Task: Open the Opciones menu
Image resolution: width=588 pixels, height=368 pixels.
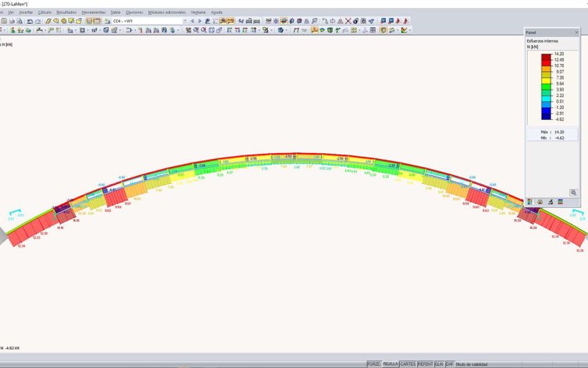Action: point(135,13)
